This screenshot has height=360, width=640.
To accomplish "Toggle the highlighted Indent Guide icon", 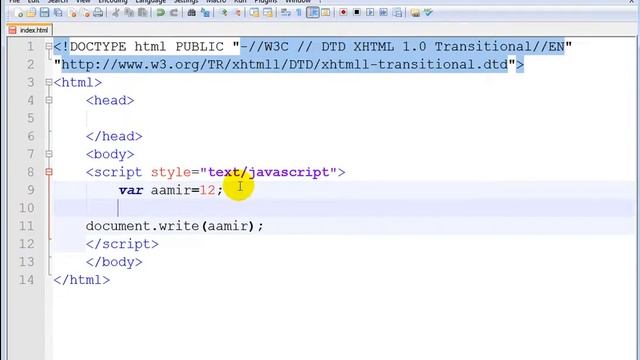I will (313, 13).
